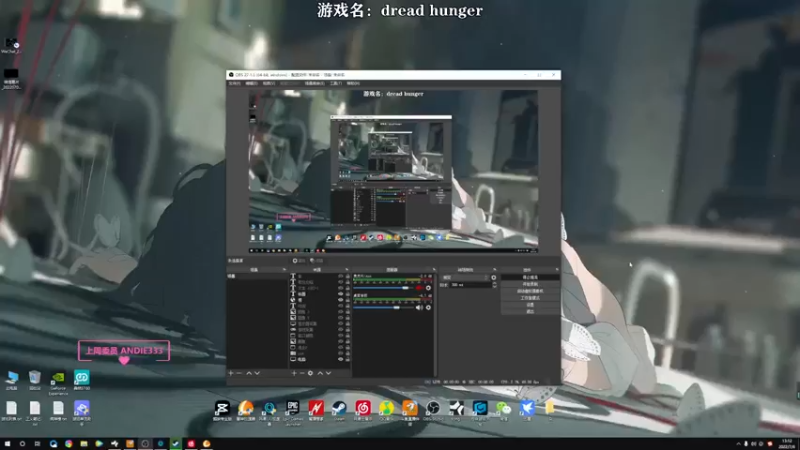This screenshot has height=450, width=800.
Task: Open the NetEase Cloud Music desktop shortcut
Action: point(363,408)
